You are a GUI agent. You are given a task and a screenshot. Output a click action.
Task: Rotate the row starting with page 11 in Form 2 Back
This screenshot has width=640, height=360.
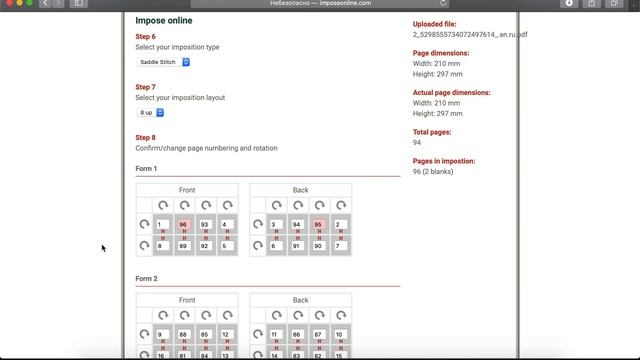click(x=258, y=334)
